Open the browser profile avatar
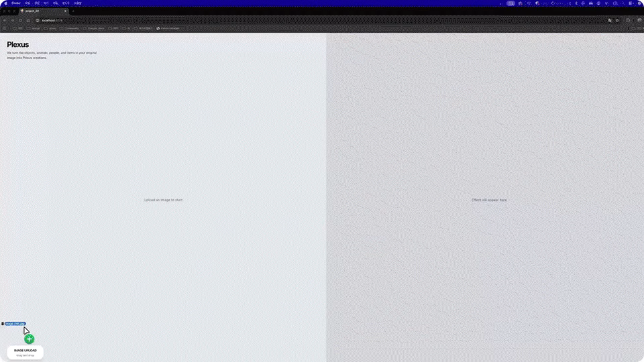Image resolution: width=644 pixels, height=362 pixels. coord(639,20)
